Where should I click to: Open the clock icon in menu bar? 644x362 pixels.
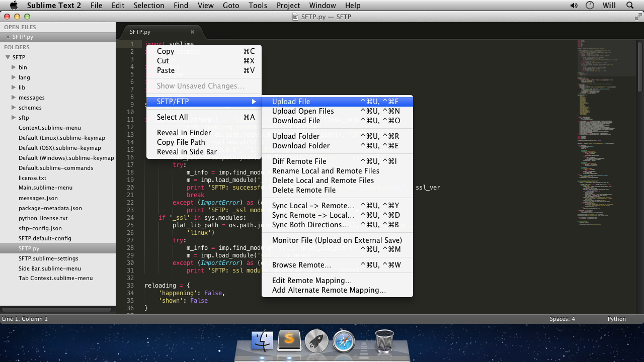[590, 6]
